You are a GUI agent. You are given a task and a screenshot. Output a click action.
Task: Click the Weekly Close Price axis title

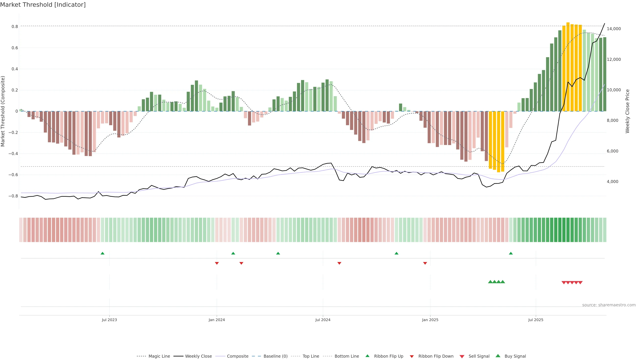click(x=627, y=111)
